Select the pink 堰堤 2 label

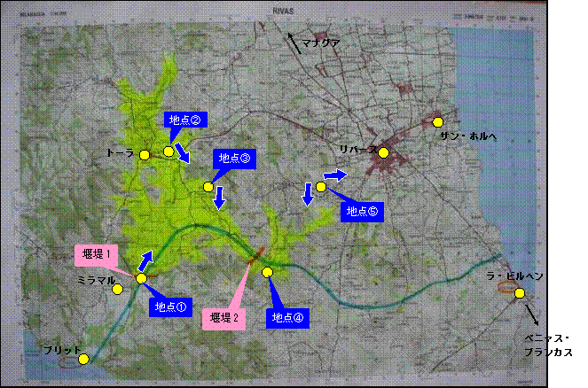pyautogui.click(x=223, y=315)
